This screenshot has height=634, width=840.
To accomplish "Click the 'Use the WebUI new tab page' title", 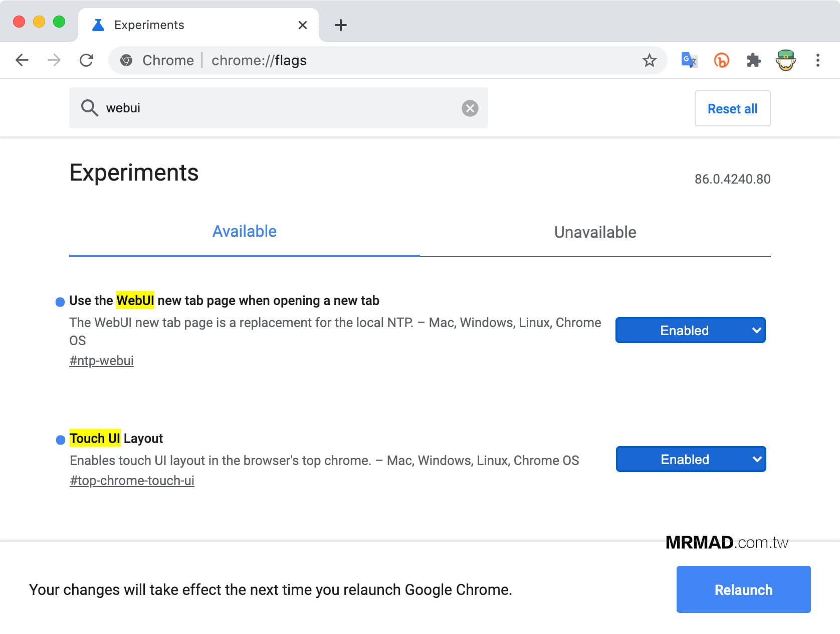I will pyautogui.click(x=224, y=300).
